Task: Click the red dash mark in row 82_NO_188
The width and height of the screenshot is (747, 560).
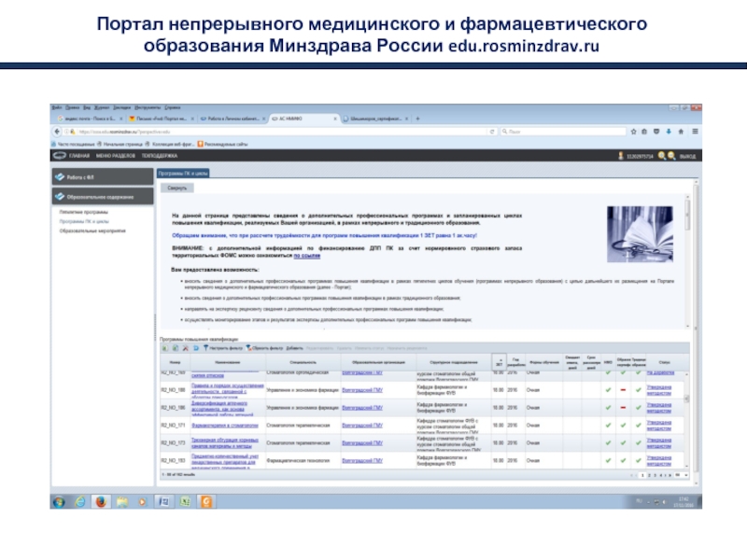Action: tap(622, 389)
